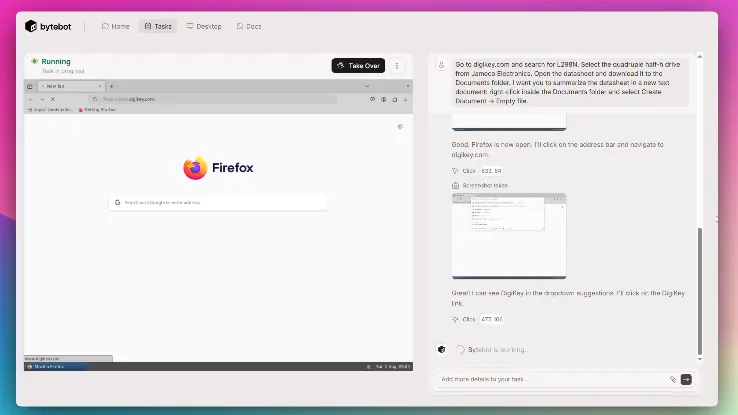Click the Firefox back arrow

click(31, 99)
